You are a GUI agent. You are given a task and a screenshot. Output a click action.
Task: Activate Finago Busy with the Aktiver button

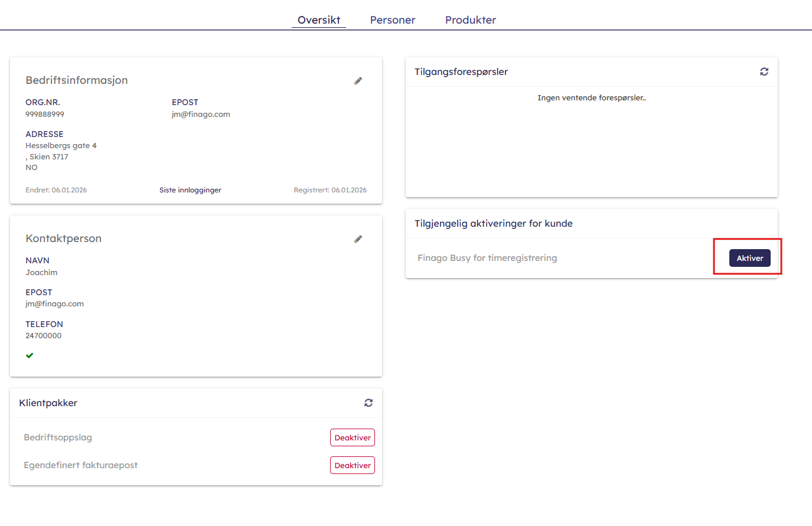tap(749, 258)
